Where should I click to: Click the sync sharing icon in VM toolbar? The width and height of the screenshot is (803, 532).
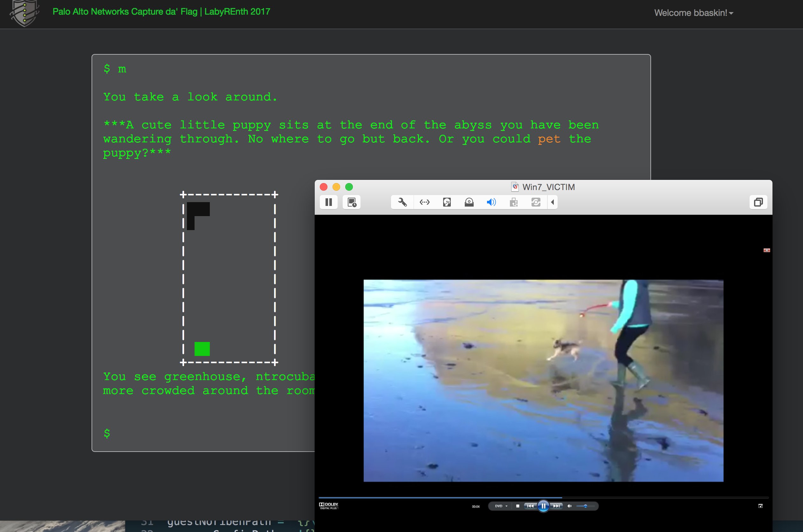pos(536,202)
